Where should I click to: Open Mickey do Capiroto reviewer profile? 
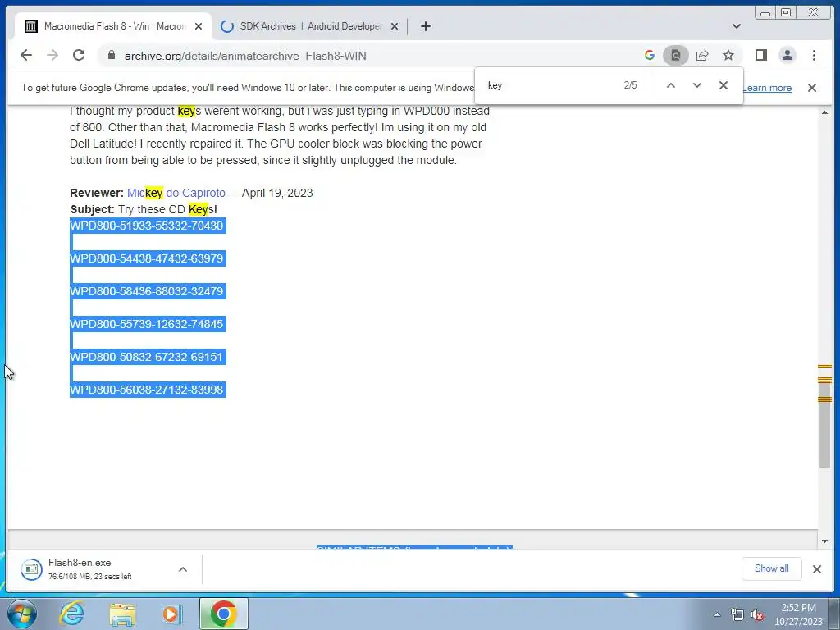coord(176,193)
